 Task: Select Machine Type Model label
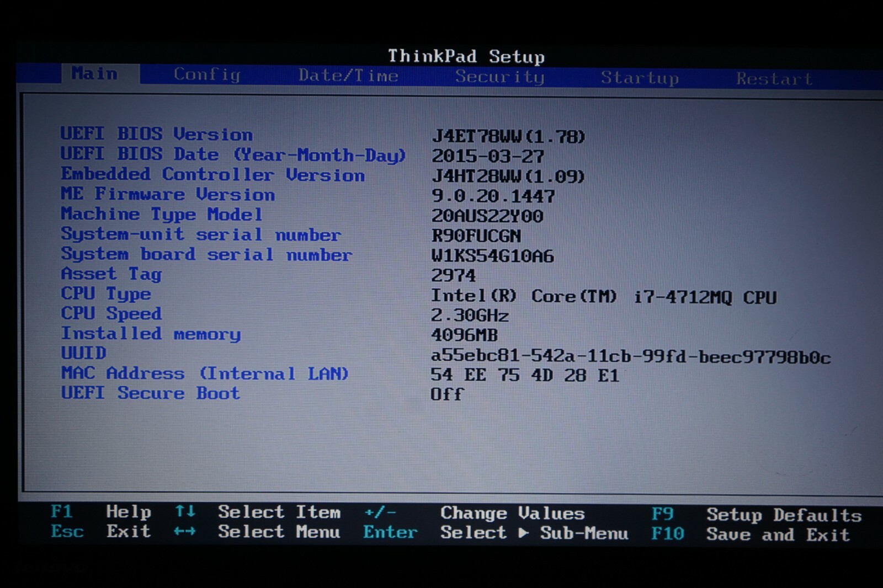tap(162, 214)
